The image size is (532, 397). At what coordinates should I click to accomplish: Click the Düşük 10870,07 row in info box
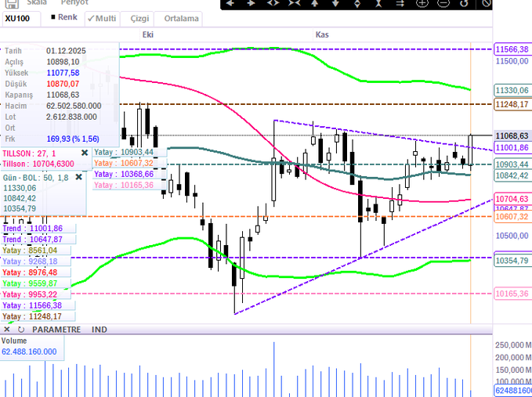point(42,84)
